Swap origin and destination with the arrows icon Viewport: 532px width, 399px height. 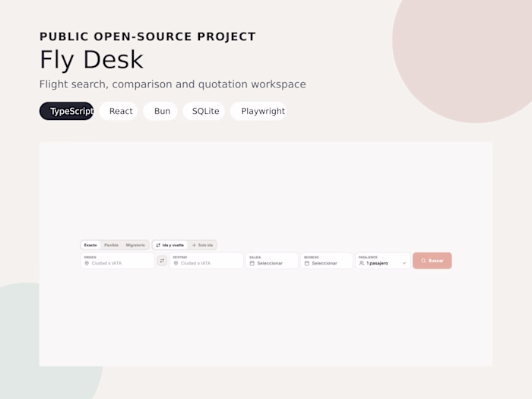162,261
